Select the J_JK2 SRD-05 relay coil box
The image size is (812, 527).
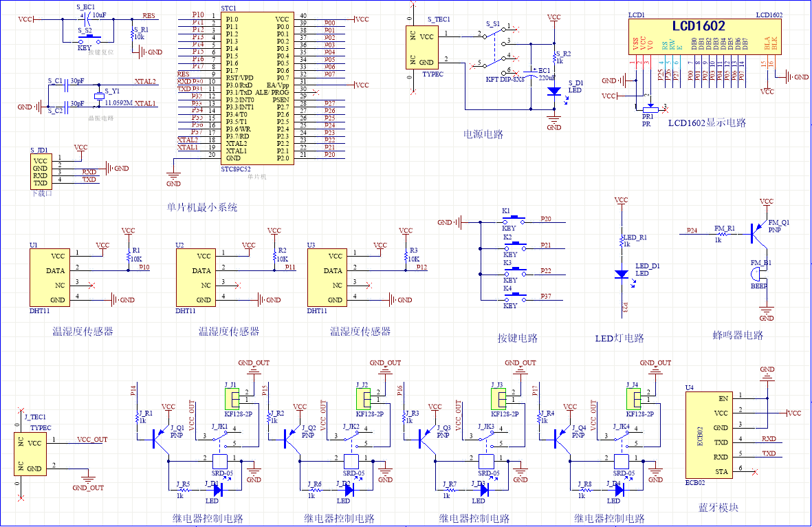click(351, 461)
